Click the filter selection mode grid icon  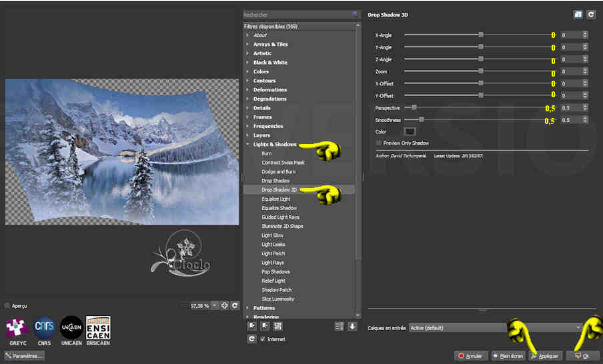277,326
